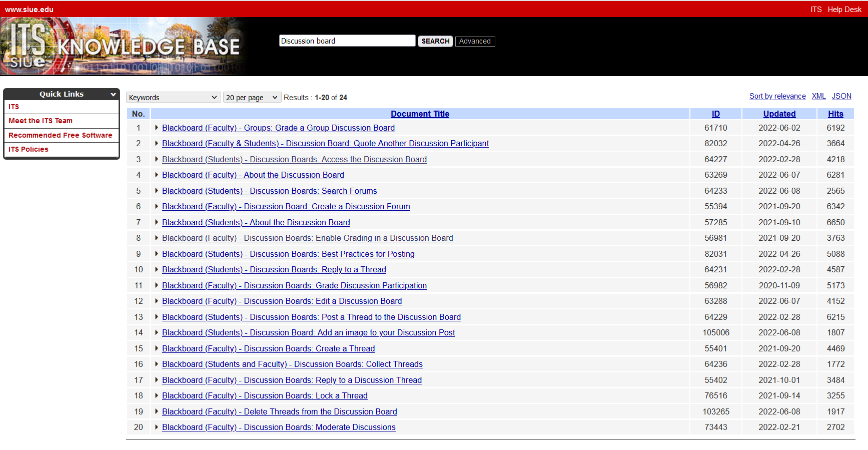Open Meet the ITS Team quick link

tap(41, 121)
